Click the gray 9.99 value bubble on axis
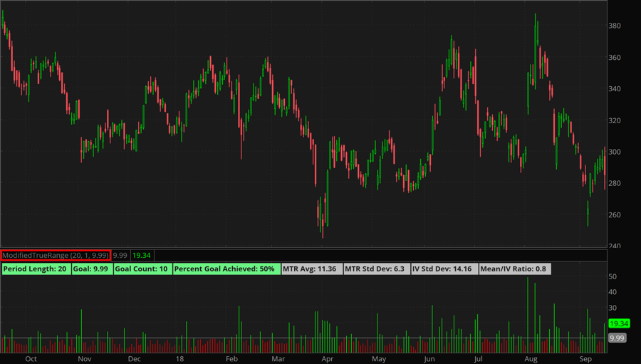The height and width of the screenshot is (364, 641). tap(617, 338)
